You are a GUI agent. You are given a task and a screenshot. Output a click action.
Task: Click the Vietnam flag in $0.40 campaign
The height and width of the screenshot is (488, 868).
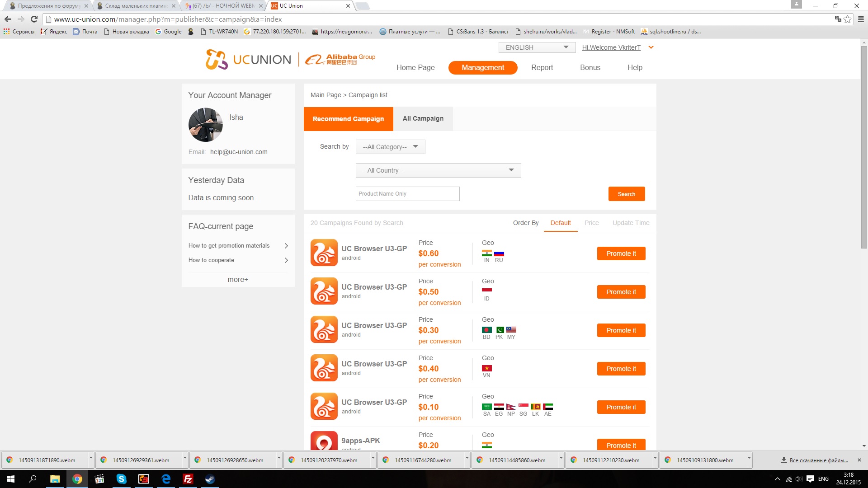[487, 369]
